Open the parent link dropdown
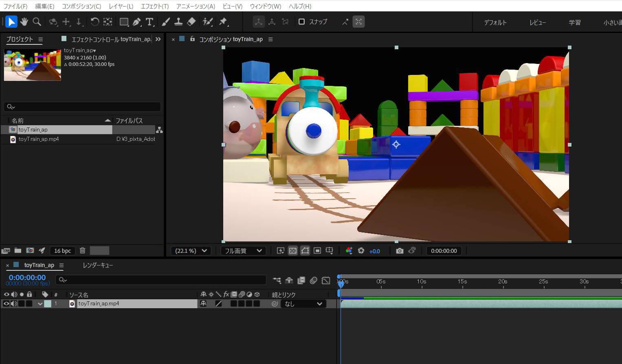The image size is (622, 364). click(x=303, y=304)
